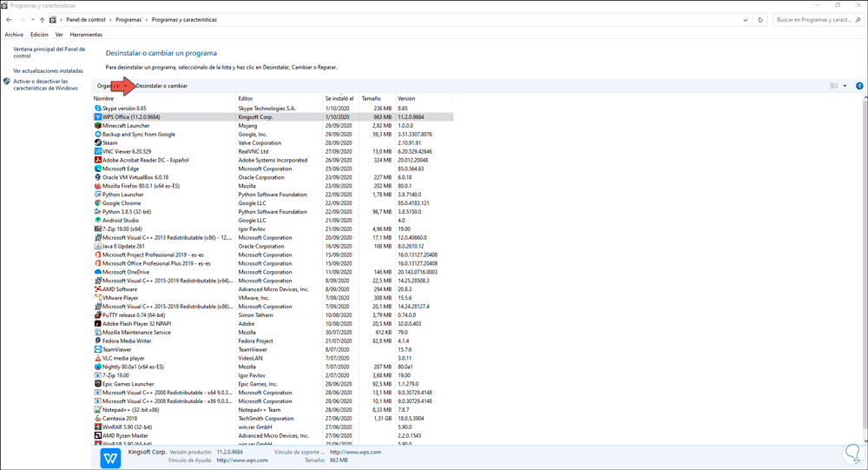
Task: Select Python Launcher in the list
Action: point(273,195)
